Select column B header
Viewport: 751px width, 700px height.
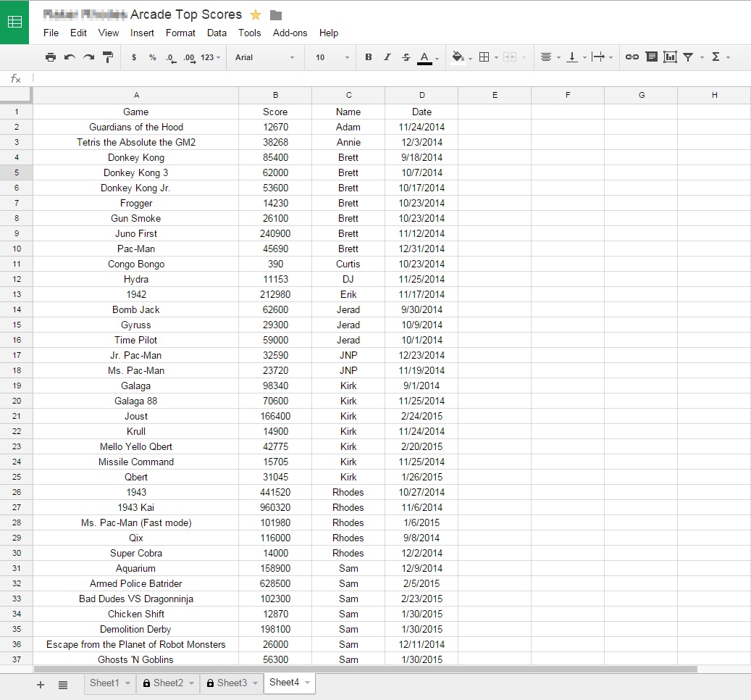[275, 96]
